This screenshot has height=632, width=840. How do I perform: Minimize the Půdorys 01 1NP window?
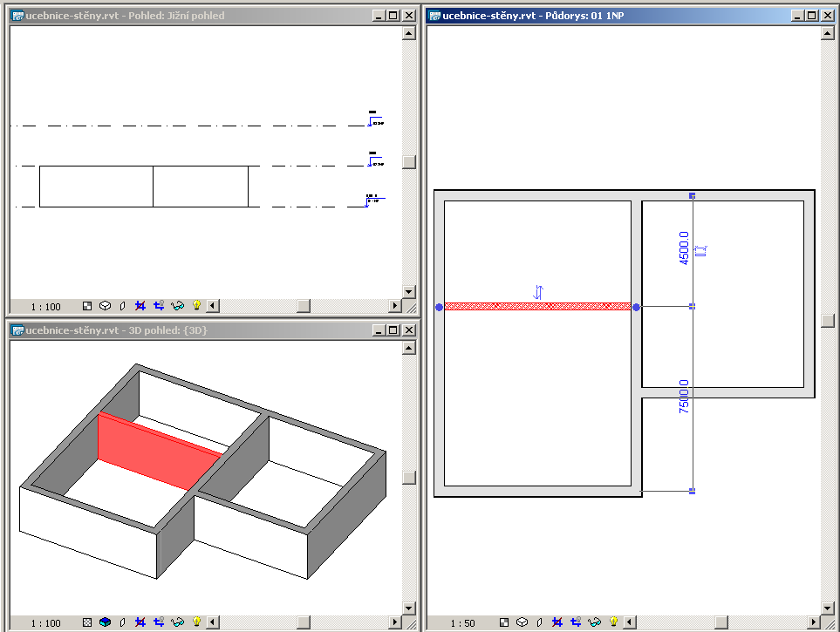[x=797, y=16]
